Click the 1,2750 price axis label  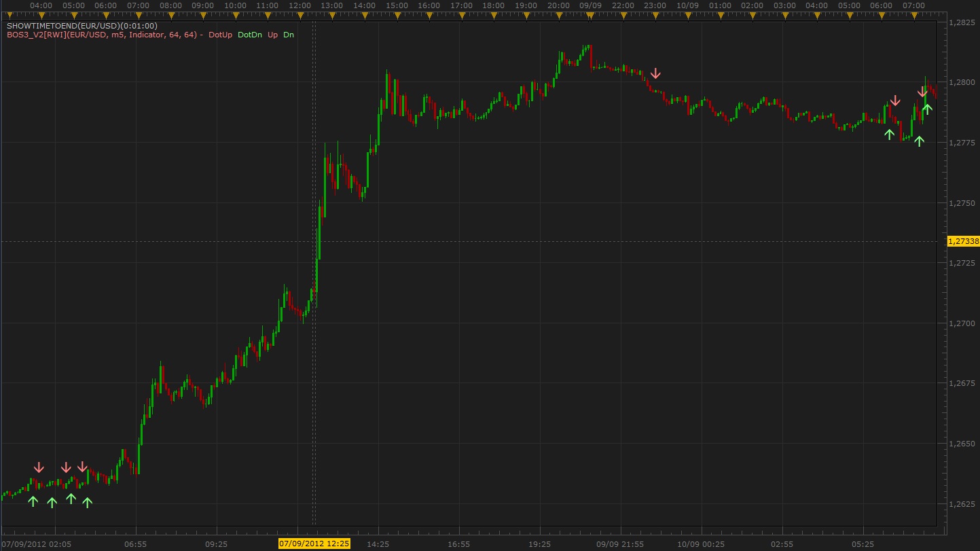click(x=961, y=203)
